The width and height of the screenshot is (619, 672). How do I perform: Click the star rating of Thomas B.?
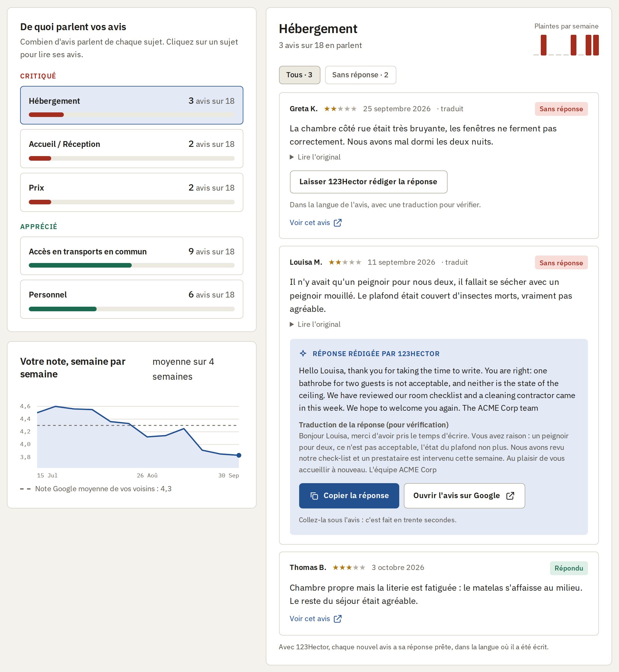[x=349, y=568]
